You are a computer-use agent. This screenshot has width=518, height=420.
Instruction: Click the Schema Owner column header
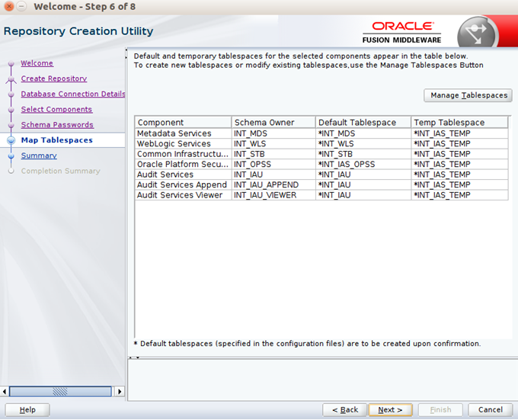click(x=273, y=122)
